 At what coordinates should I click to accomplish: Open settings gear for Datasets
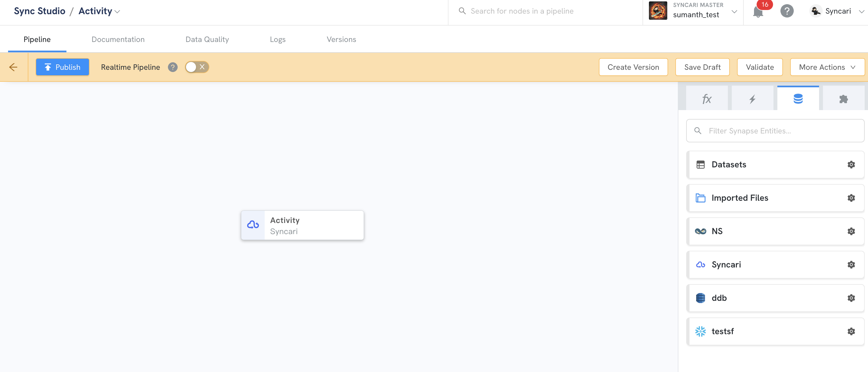tap(851, 164)
